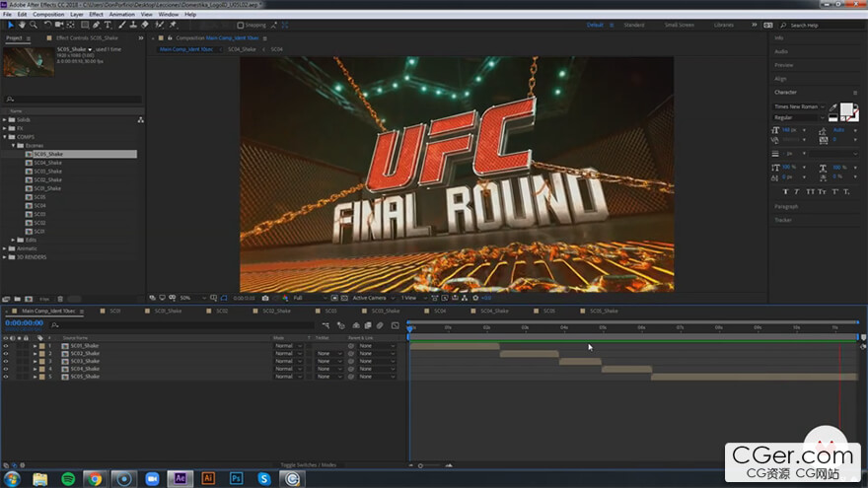The height and width of the screenshot is (488, 868).
Task: Select the Brush tool
Action: click(x=121, y=25)
